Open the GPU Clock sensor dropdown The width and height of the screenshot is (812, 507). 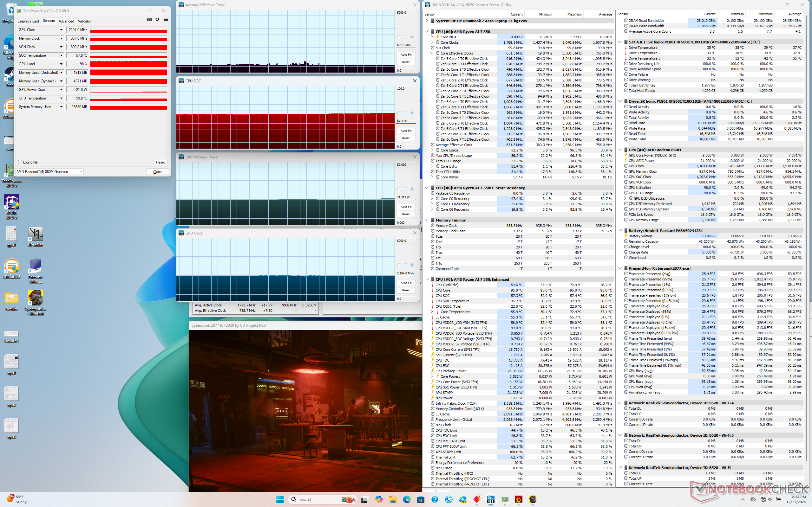point(61,30)
